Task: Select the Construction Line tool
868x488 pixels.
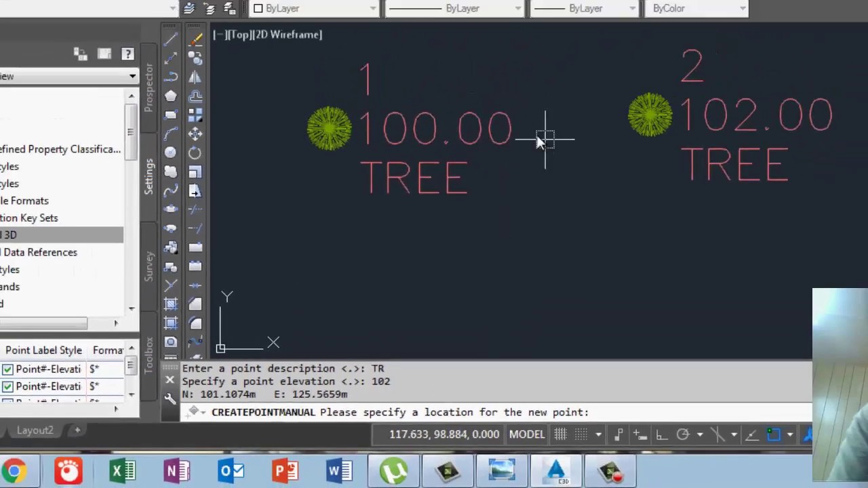Action: pyautogui.click(x=170, y=58)
